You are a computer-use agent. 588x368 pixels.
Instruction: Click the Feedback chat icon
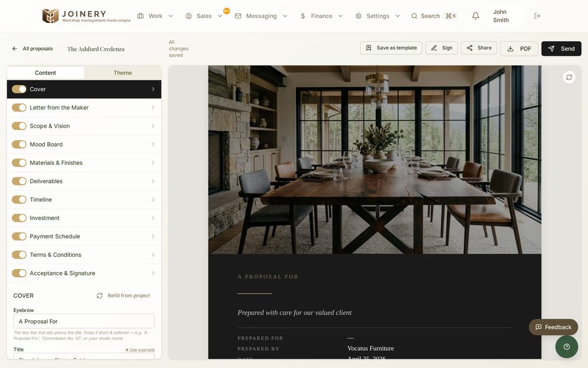click(539, 327)
